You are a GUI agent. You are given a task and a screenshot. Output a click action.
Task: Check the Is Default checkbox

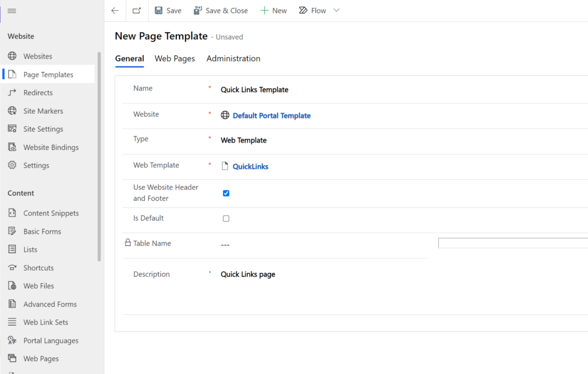click(226, 218)
